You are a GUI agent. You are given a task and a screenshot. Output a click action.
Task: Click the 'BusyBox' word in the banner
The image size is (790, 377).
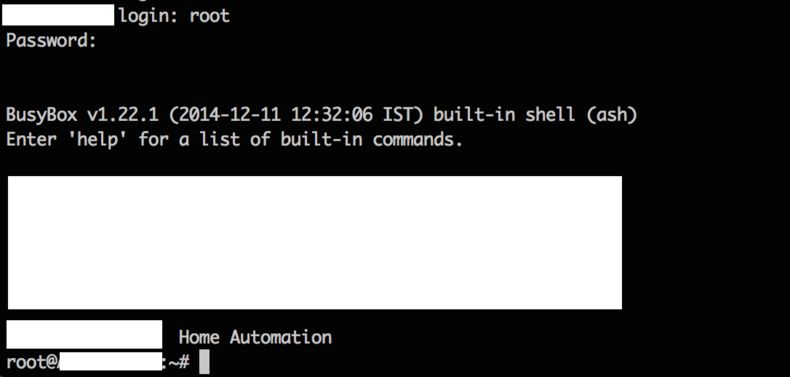click(x=42, y=115)
